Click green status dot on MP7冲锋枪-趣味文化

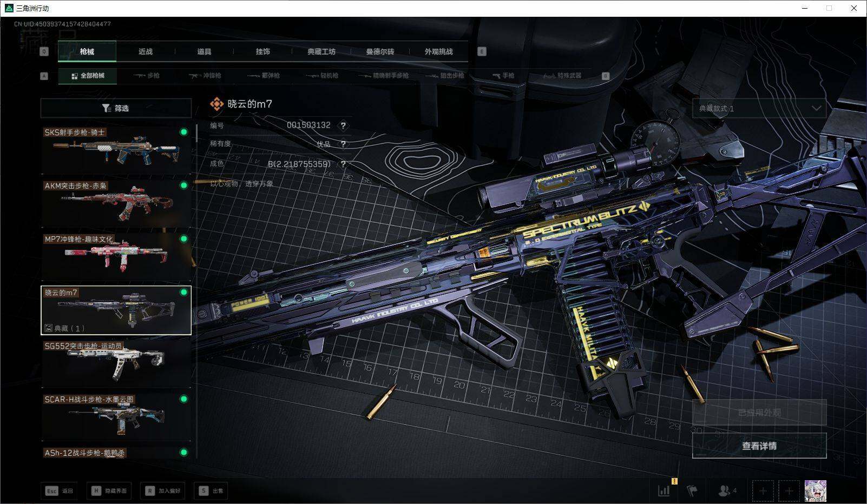coord(184,239)
